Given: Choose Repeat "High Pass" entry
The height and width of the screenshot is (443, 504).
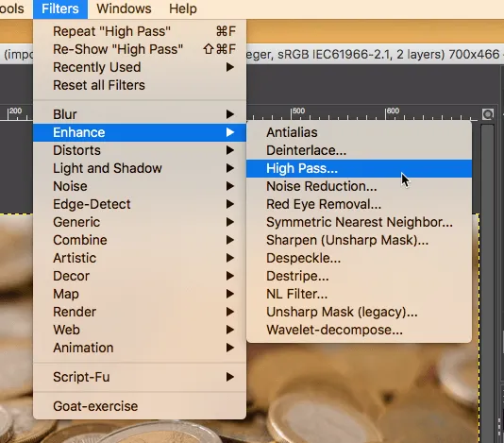Looking at the screenshot, I should tap(140, 31).
